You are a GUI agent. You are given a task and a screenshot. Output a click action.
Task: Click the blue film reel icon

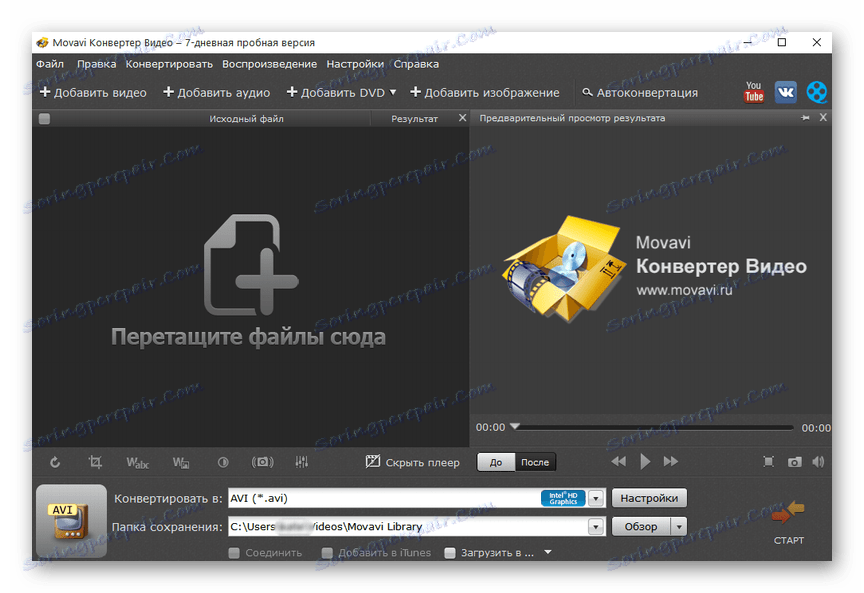[817, 92]
